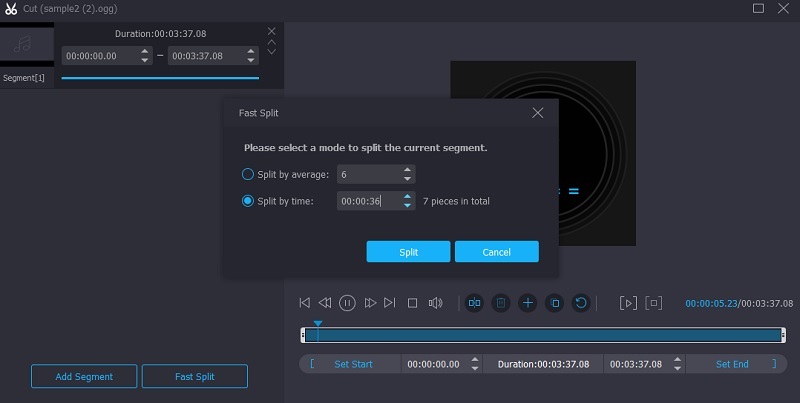Pause playback with the pause button

(x=347, y=302)
